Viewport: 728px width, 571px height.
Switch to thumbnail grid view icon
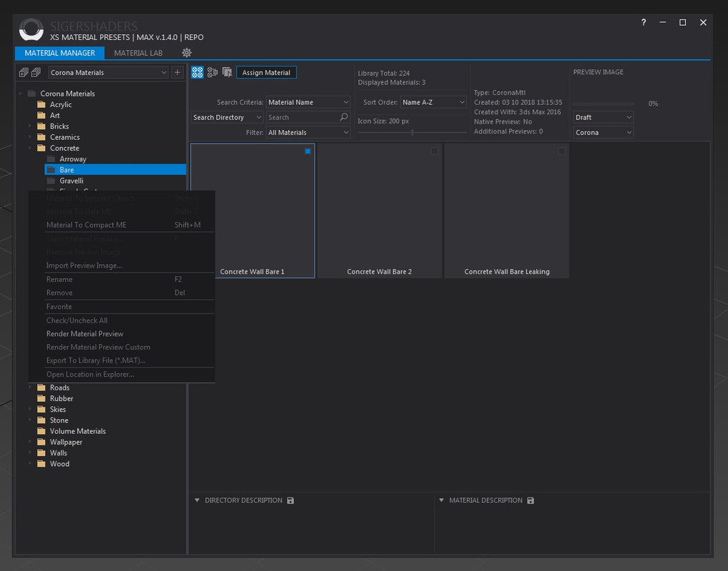197,72
